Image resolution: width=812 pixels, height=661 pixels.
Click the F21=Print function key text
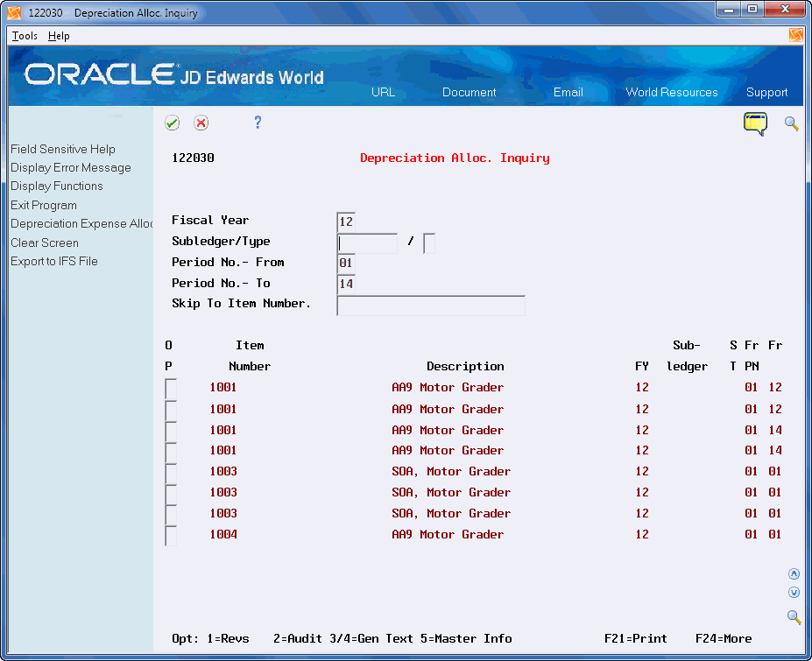(x=635, y=639)
